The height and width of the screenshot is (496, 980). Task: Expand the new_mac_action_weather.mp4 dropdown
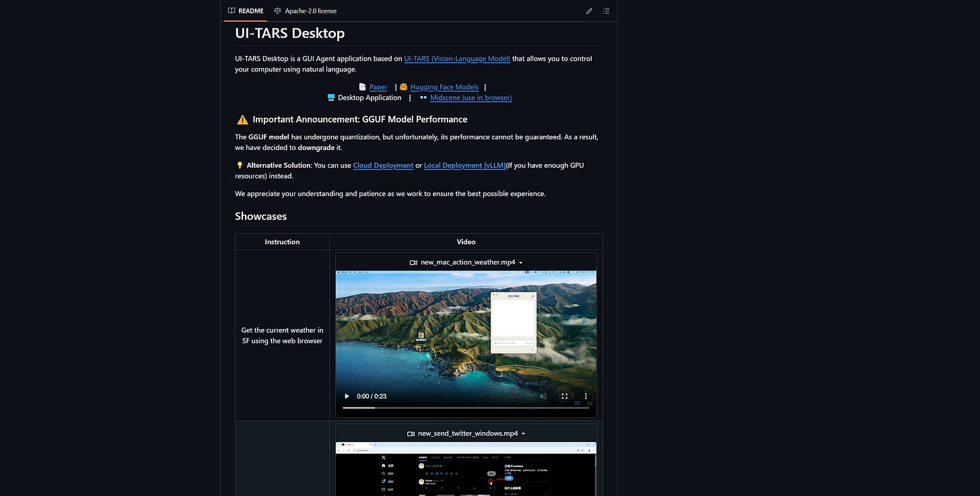click(x=466, y=262)
